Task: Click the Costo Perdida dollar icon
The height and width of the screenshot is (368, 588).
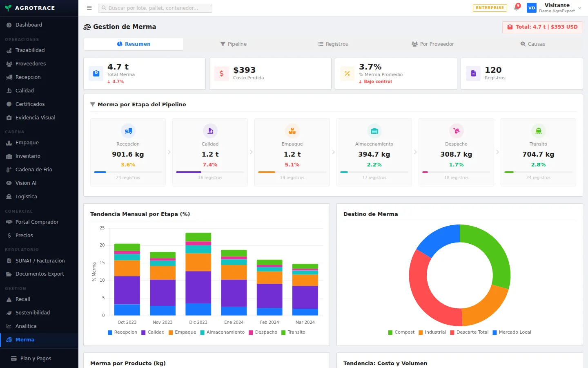Action: 221,74
